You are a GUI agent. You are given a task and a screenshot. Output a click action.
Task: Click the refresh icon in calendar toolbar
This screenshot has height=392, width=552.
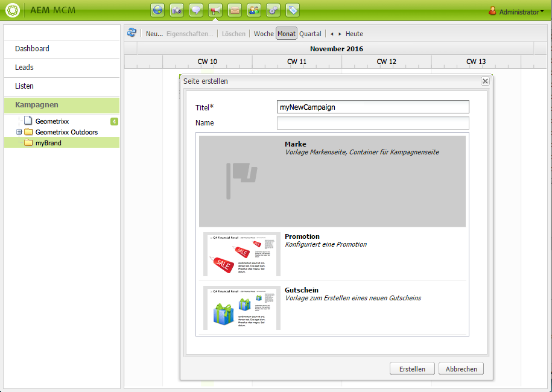pyautogui.click(x=132, y=33)
